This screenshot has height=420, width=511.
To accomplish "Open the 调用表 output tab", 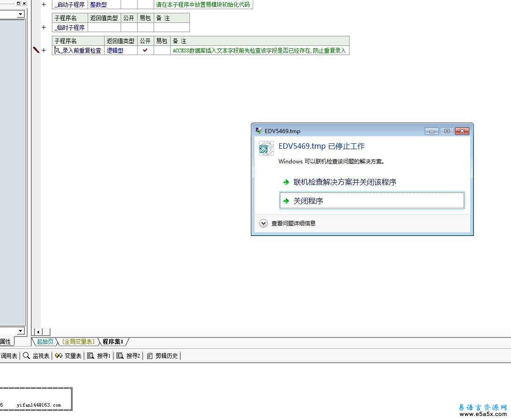I will (9, 356).
